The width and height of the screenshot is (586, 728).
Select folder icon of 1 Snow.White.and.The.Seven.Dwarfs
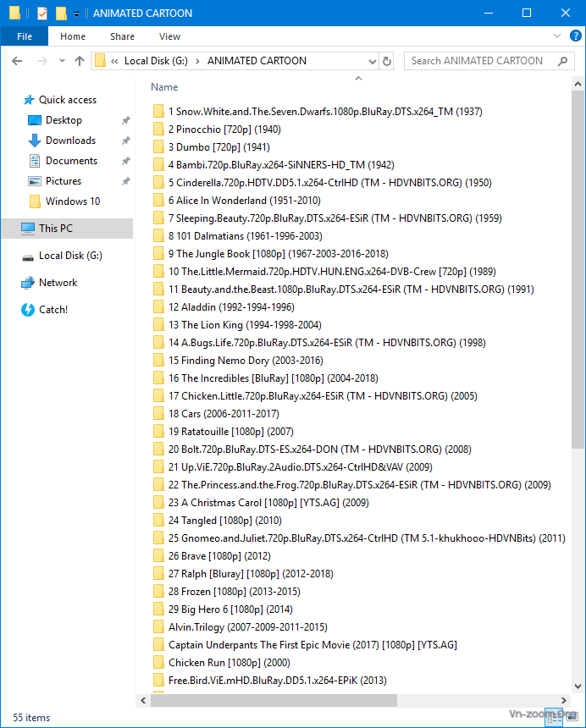(158, 112)
